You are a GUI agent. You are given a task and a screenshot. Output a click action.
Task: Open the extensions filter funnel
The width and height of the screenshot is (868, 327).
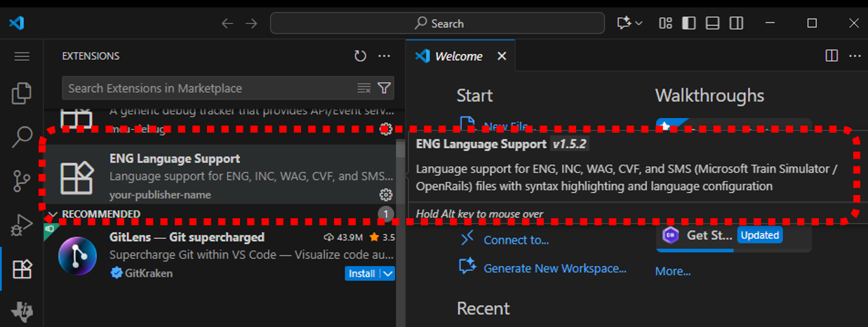(384, 88)
